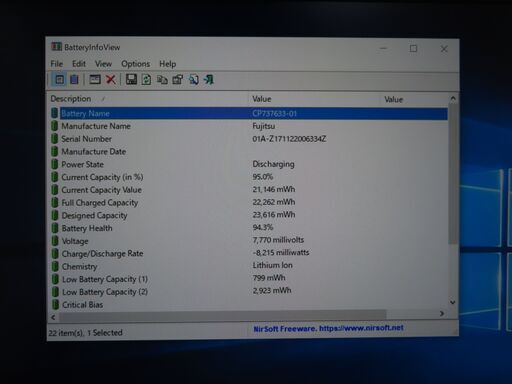Refresh battery info via toolbar icon
This screenshot has width=512, height=384.
coord(146,79)
